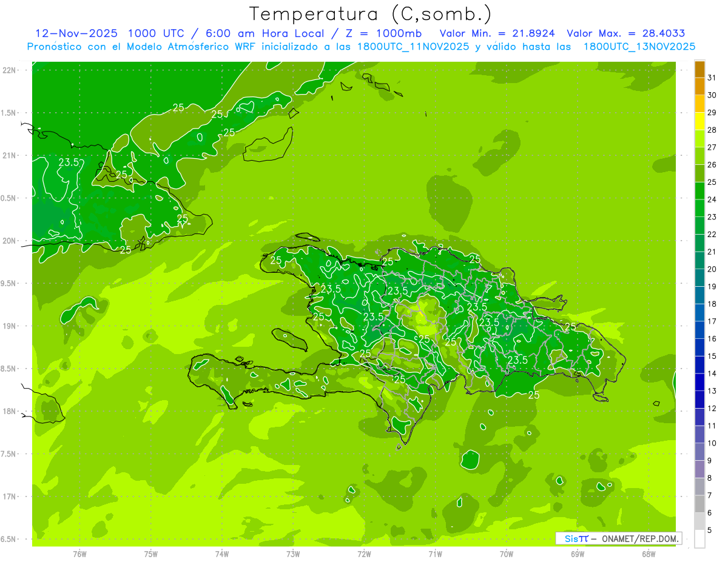The height and width of the screenshot is (562, 728).
Task: Select the '7.5N' latitude tick label
Action: [x=8, y=454]
